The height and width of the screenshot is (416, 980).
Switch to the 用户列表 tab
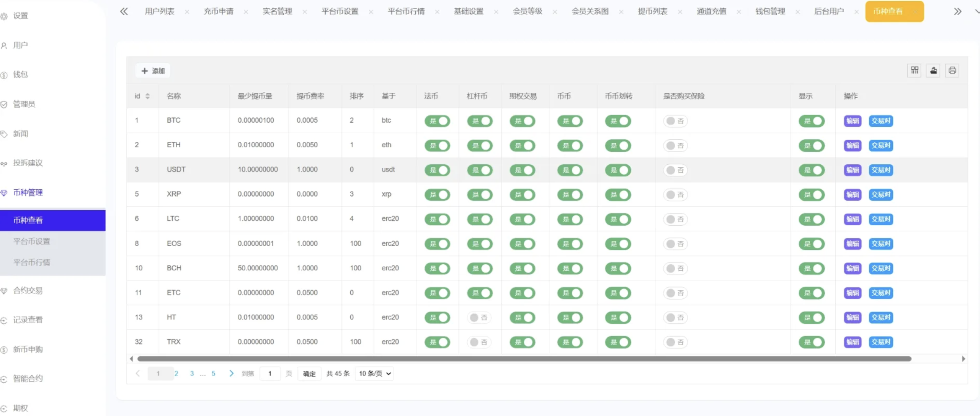click(160, 11)
